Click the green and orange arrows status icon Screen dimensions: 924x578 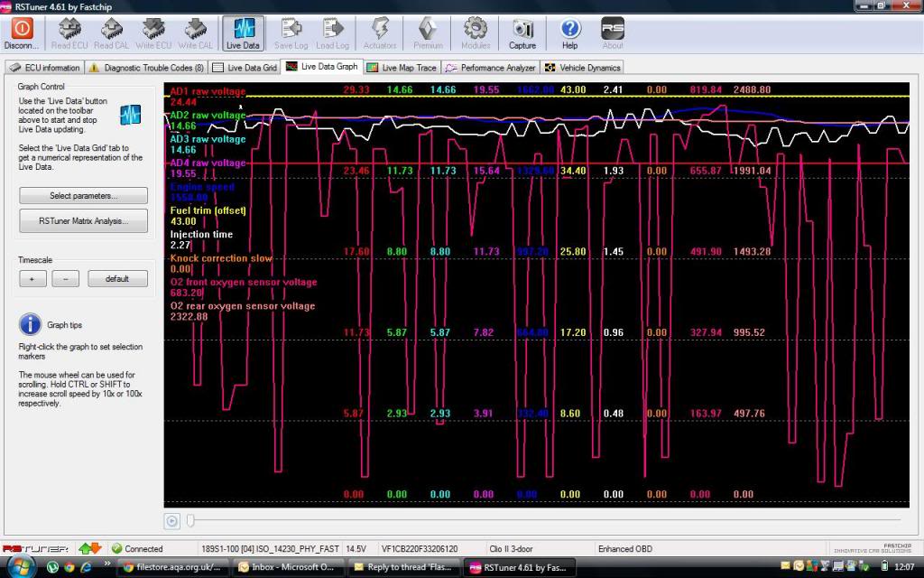[89, 548]
